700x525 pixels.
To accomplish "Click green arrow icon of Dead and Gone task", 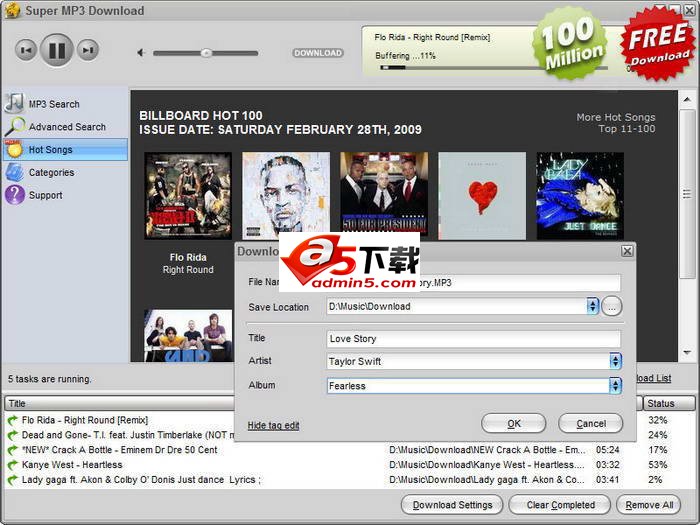I will coord(12,435).
